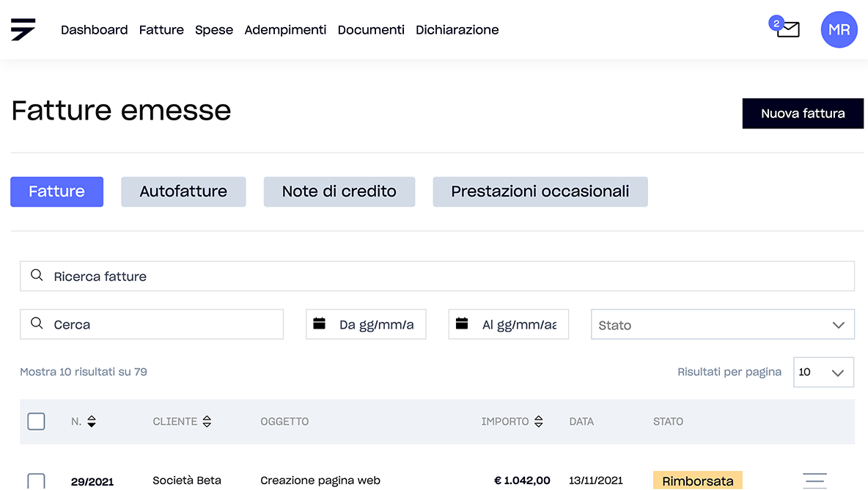Click the app logo in the header
Image resolution: width=868 pixels, height=490 pixels.
pos(23,29)
